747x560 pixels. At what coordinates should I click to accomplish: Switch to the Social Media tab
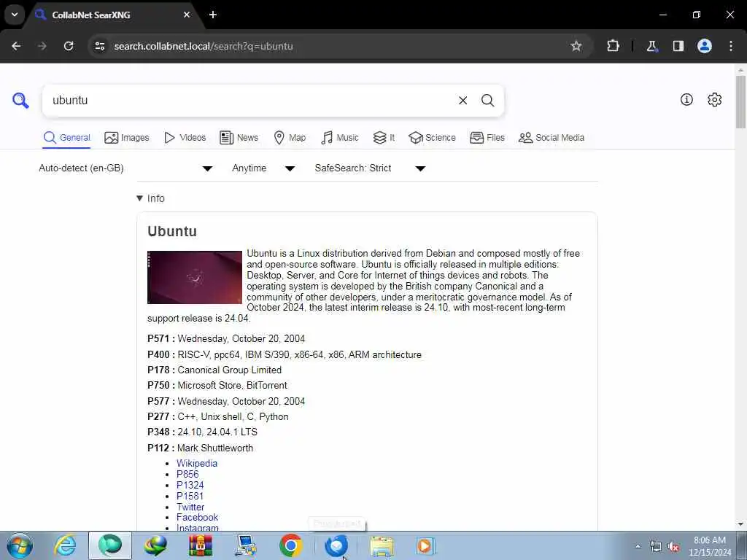[551, 138]
